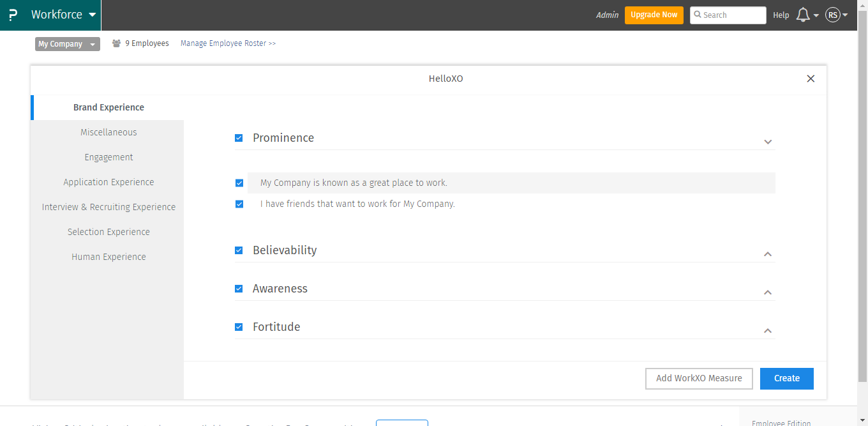Uncheck the Believability checkbox
The width and height of the screenshot is (868, 426).
[239, 250]
